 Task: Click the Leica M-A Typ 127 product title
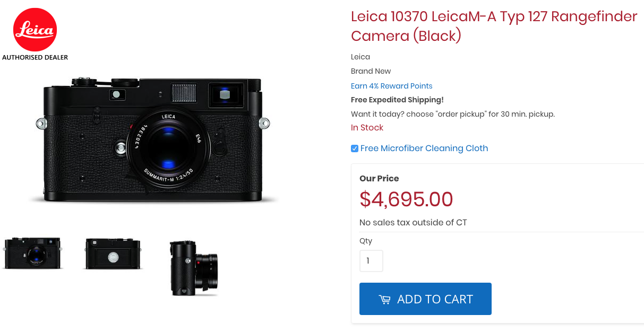coord(494,26)
